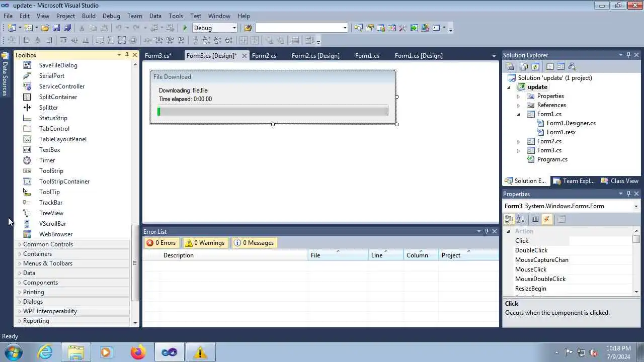Click the Make Same Width layout icon
The image size is (644, 362).
coord(100,40)
